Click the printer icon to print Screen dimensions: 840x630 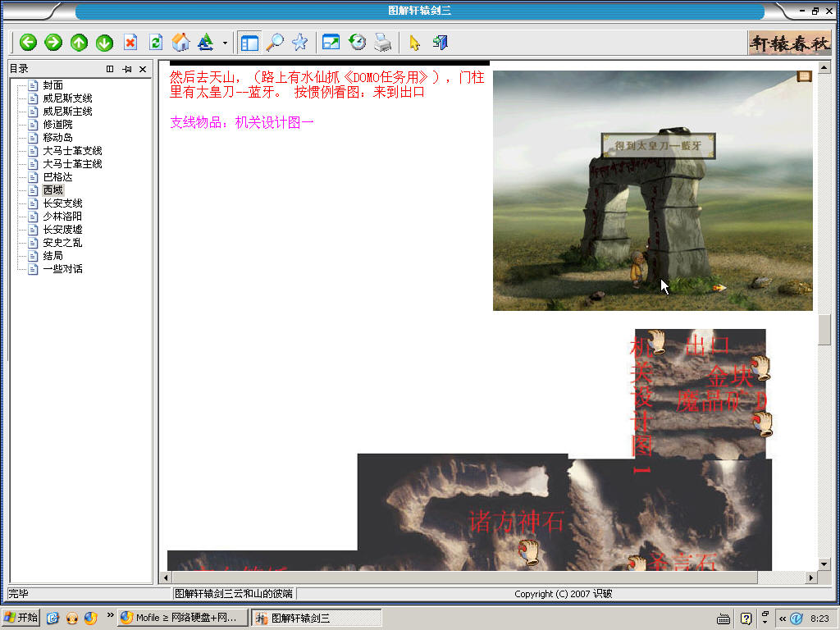pyautogui.click(x=382, y=43)
